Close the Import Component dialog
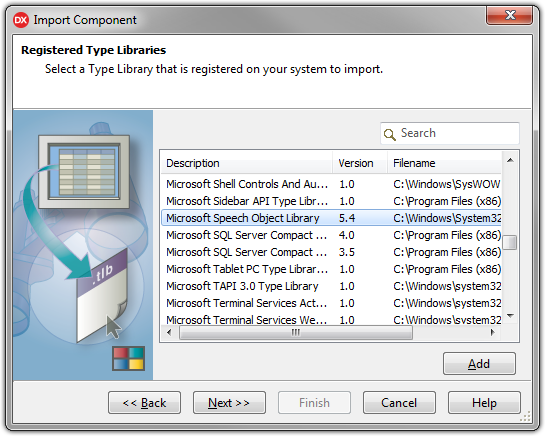Image resolution: width=545 pixels, height=436 pixels. click(510, 15)
